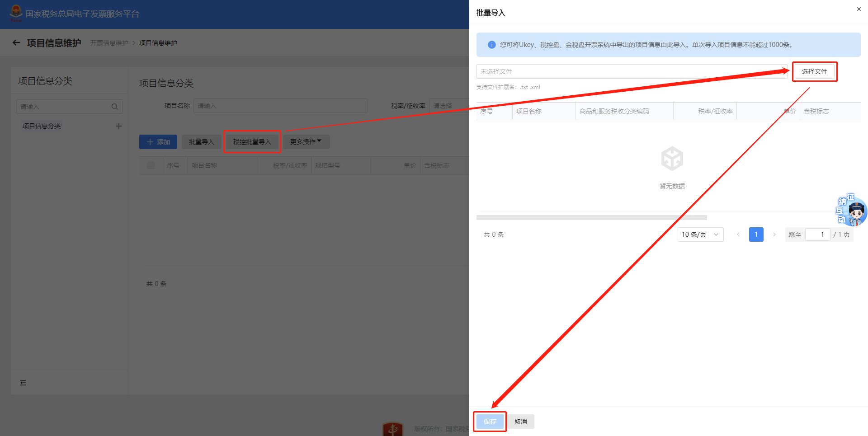868x436 pixels.
Task: Click the 跳至 page number input field
Action: pos(817,234)
